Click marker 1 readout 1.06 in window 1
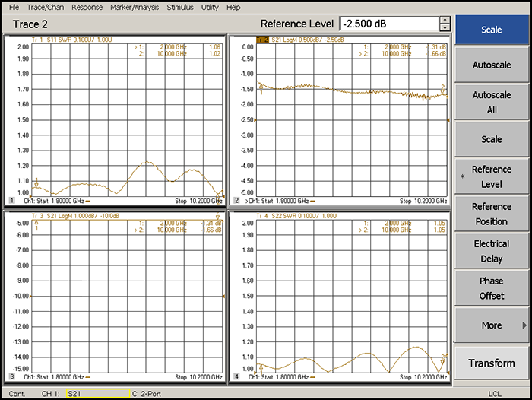Image resolution: width=532 pixels, height=400 pixels. (x=215, y=47)
